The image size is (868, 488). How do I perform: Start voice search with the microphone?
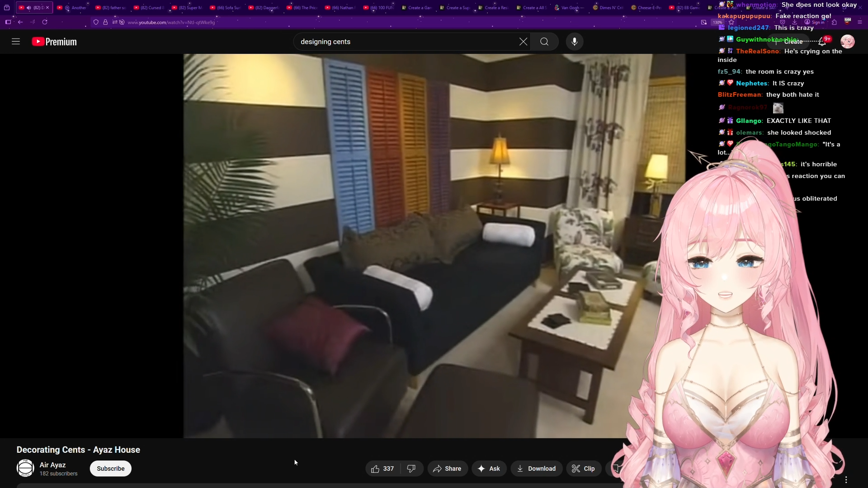point(575,42)
